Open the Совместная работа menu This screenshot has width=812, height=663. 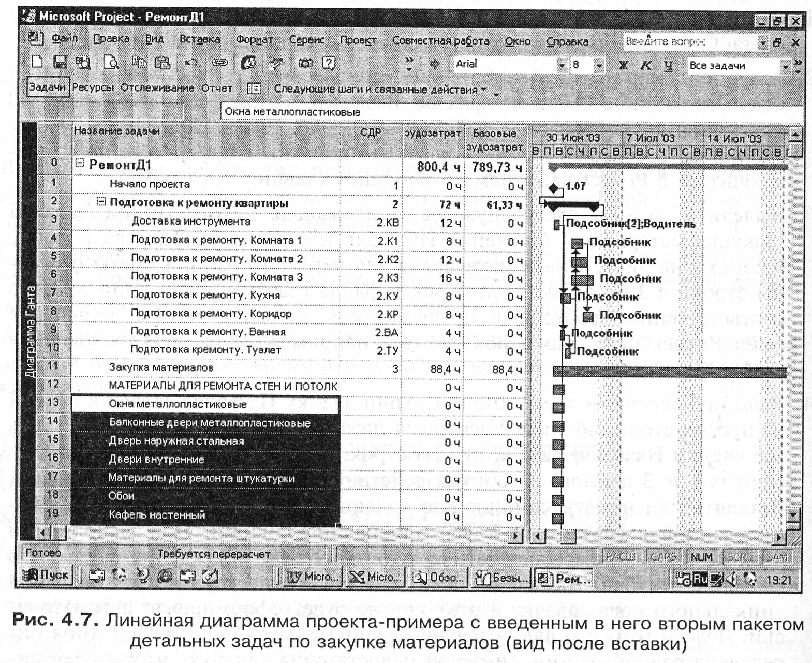(x=440, y=40)
